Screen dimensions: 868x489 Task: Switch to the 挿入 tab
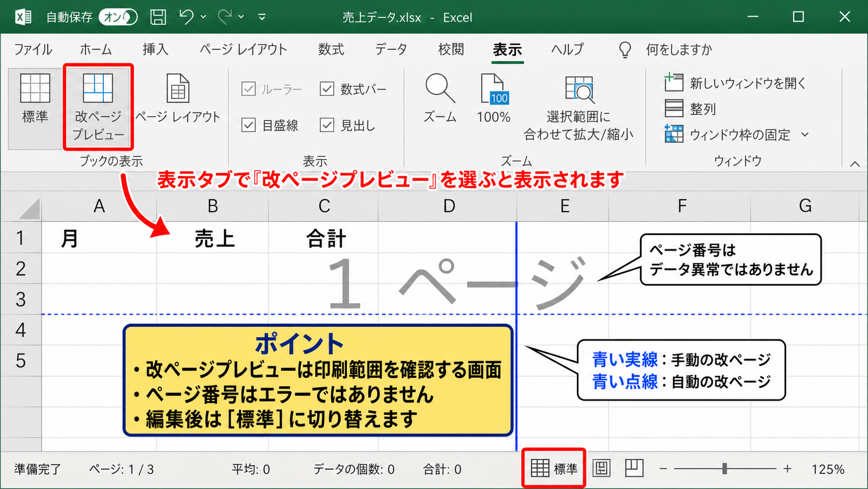pyautogui.click(x=155, y=49)
